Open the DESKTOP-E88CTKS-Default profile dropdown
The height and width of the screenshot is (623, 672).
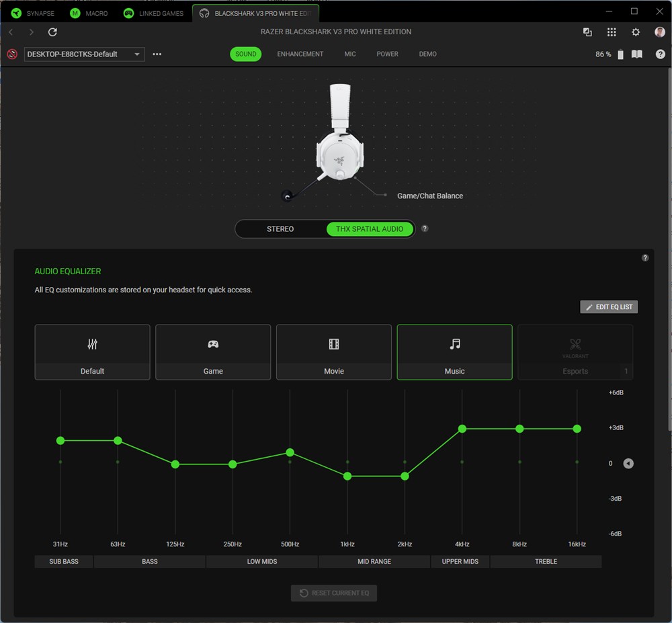pyautogui.click(x=85, y=54)
